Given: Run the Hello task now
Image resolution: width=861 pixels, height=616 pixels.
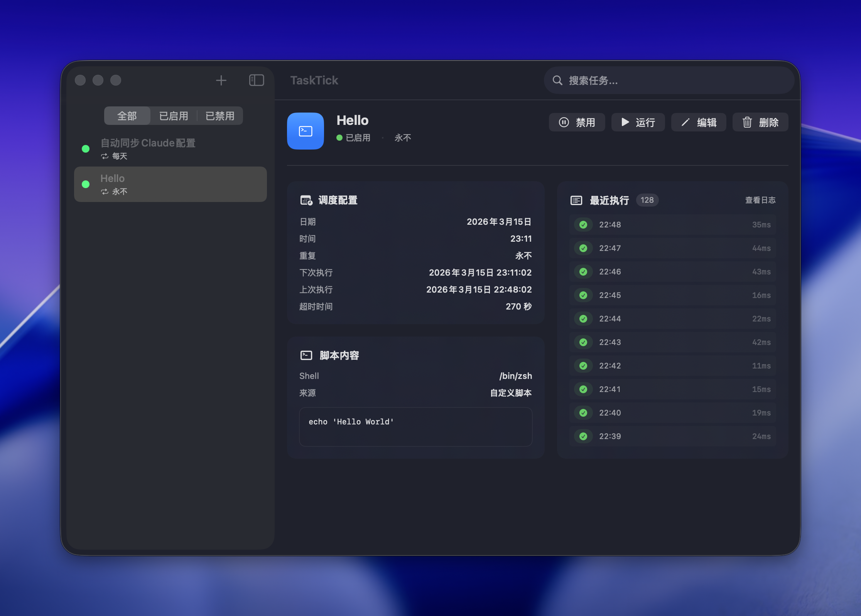Looking at the screenshot, I should (x=638, y=123).
